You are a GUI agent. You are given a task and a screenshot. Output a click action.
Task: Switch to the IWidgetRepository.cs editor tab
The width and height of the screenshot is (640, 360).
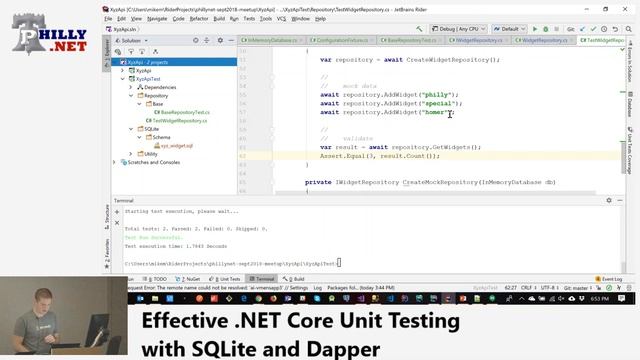[478, 40]
